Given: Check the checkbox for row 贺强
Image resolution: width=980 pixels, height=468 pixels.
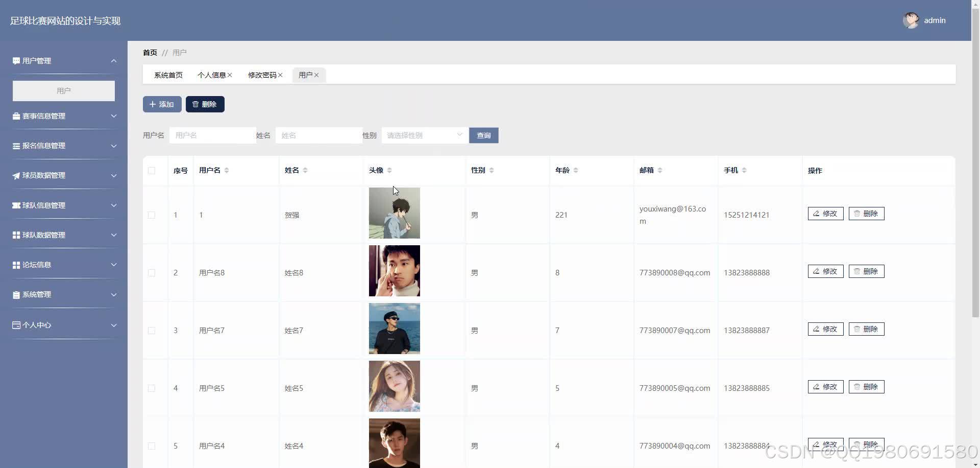Looking at the screenshot, I should coord(152,215).
